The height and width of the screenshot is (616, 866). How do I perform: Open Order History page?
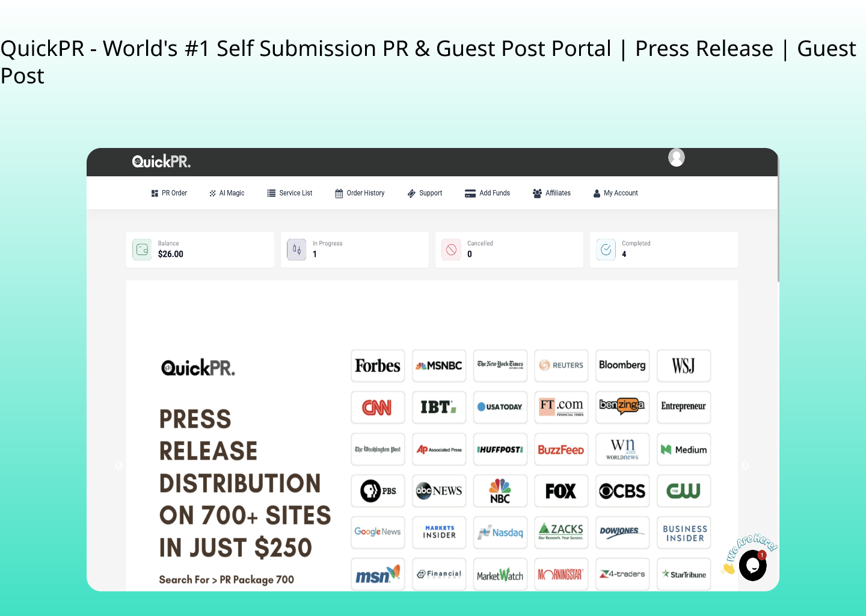pyautogui.click(x=360, y=193)
